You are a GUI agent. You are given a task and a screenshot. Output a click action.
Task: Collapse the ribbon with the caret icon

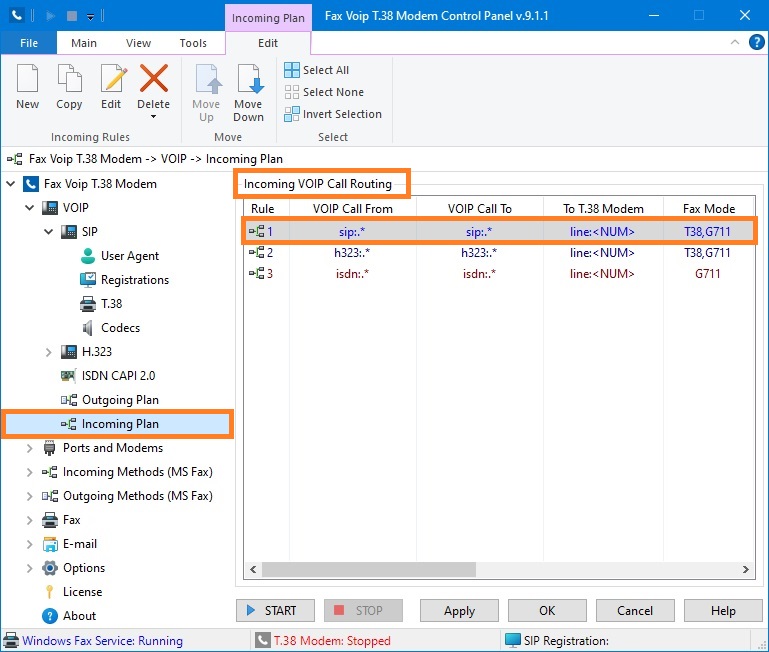click(735, 42)
